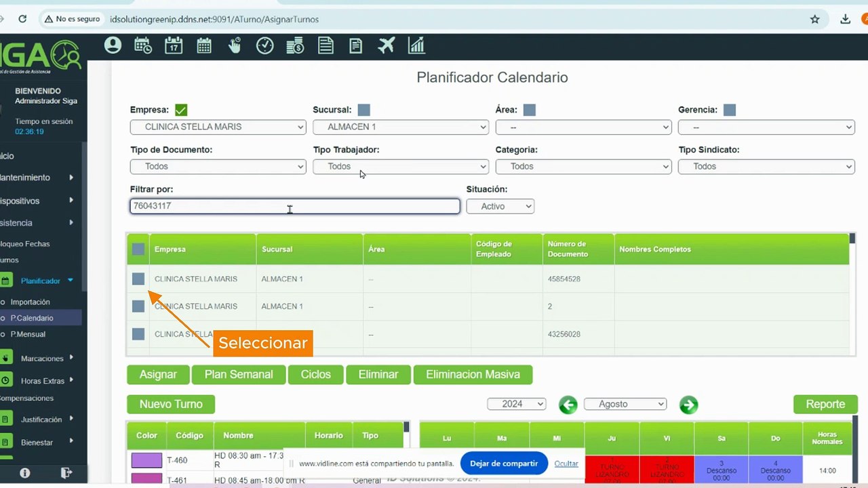The height and width of the screenshot is (488, 868).
Task: Toggle the Sucursal checkbox
Action: [x=363, y=110]
